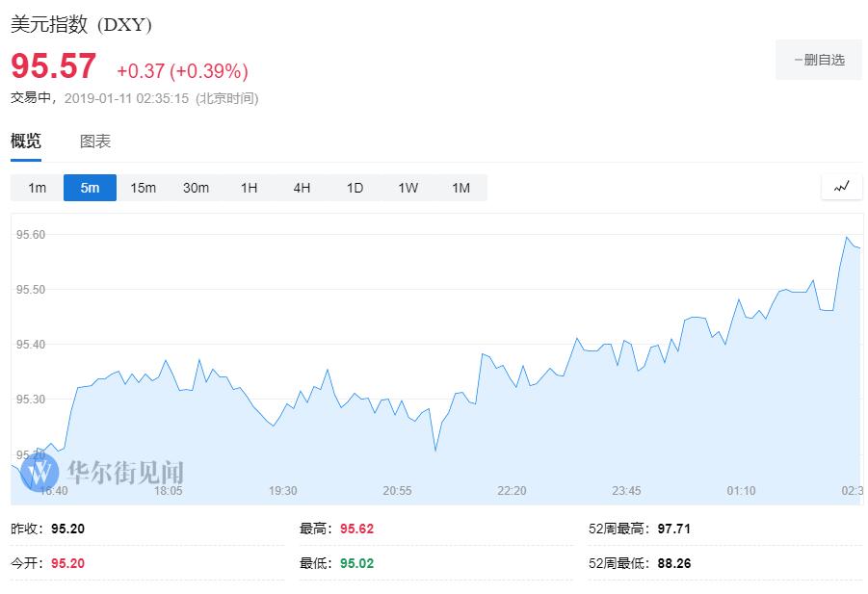The image size is (868, 594).
Task: Switch to the 1M monthly timeframe
Action: [460, 188]
